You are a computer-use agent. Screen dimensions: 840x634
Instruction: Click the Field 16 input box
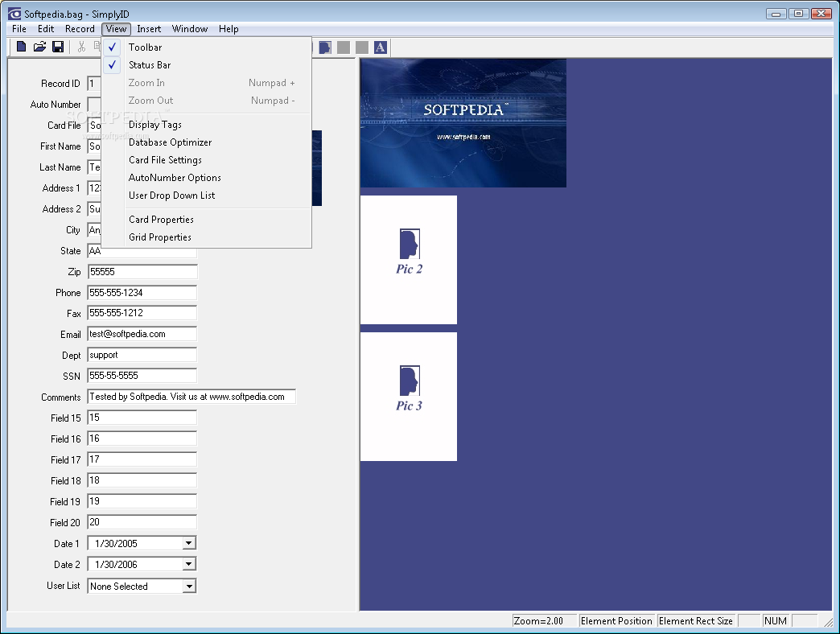point(142,438)
